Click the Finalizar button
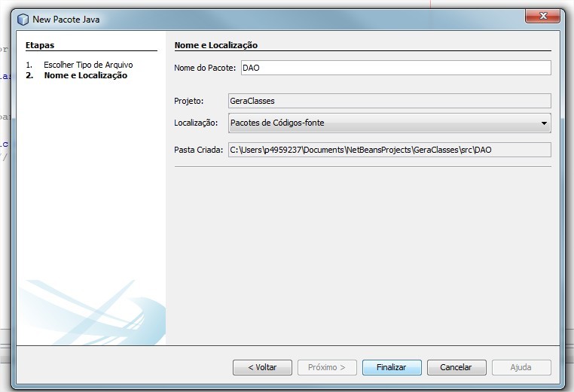Image resolution: width=574 pixels, height=392 pixels. coord(392,367)
